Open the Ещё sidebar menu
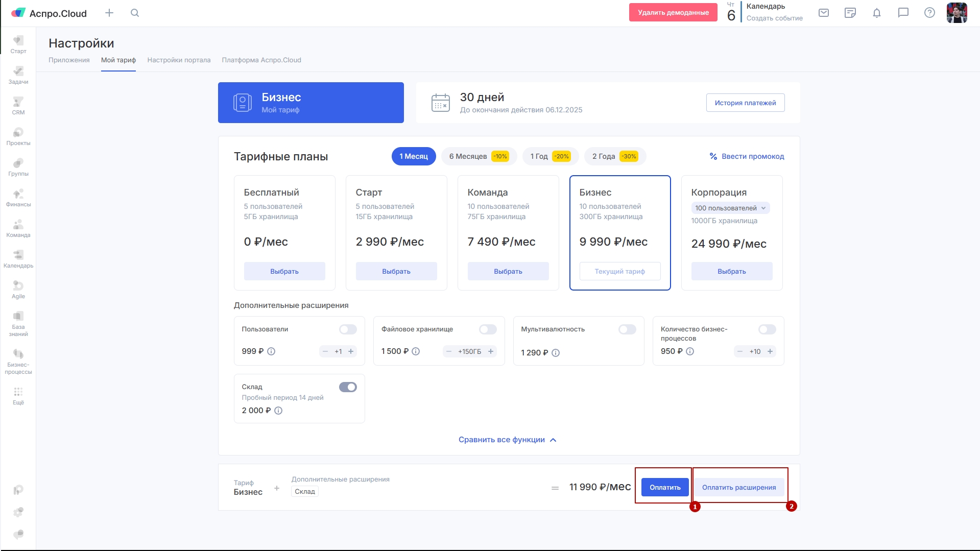Image resolution: width=980 pixels, height=551 pixels. [18, 396]
